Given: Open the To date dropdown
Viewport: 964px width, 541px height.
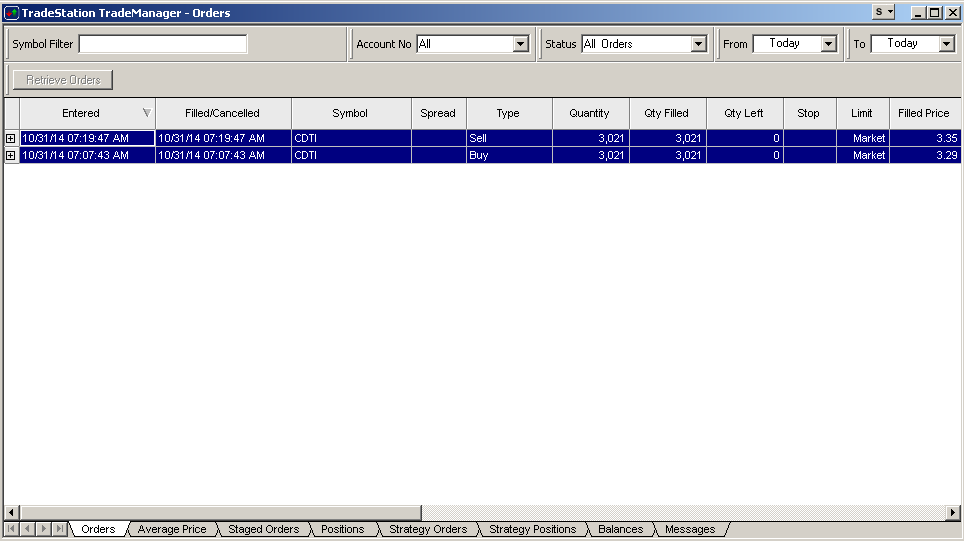Looking at the screenshot, I should pyautogui.click(x=946, y=44).
